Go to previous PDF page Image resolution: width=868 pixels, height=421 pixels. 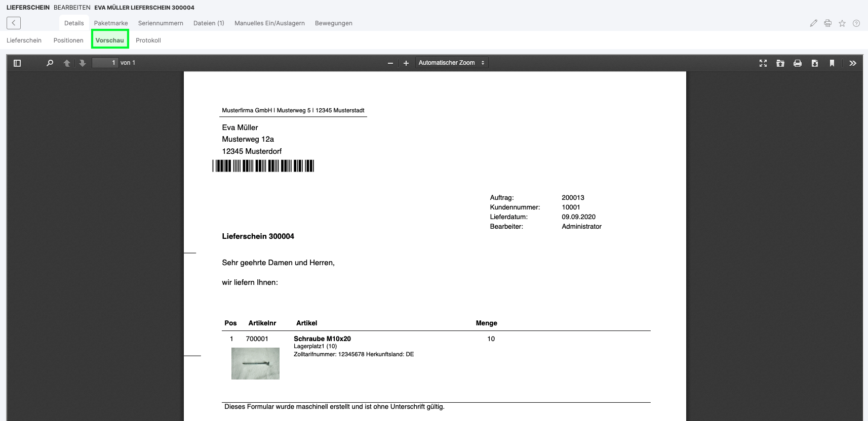pos(67,63)
